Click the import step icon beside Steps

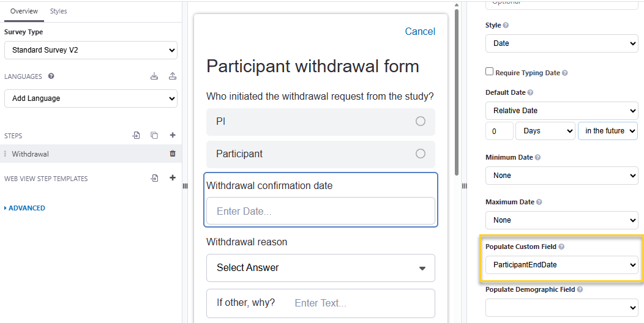(x=136, y=135)
